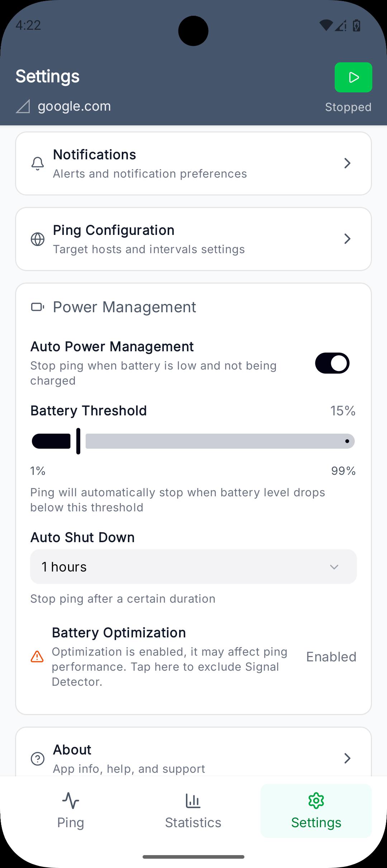Tap the signal strength icon near google.com
This screenshot has height=868, width=387.
coord(23,107)
